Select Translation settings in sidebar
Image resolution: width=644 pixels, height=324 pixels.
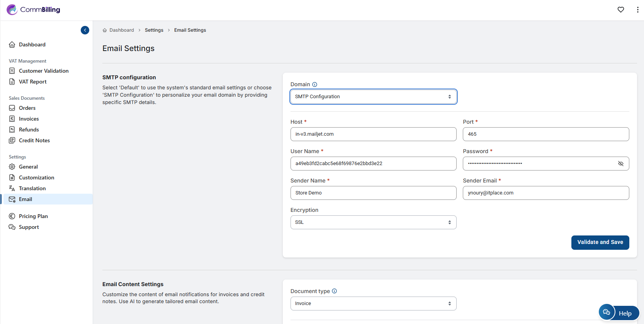click(x=32, y=188)
